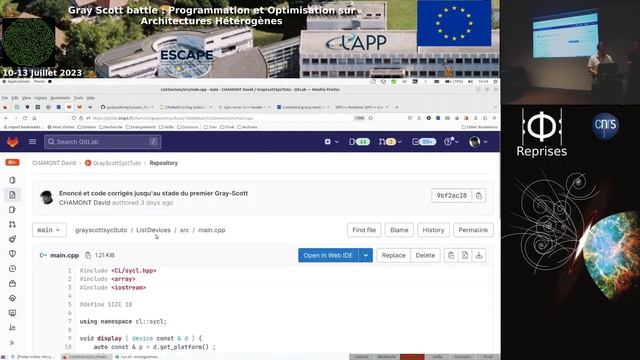Open Firefox Tools menu
This screenshot has height=360, width=640.
click(x=78, y=98)
